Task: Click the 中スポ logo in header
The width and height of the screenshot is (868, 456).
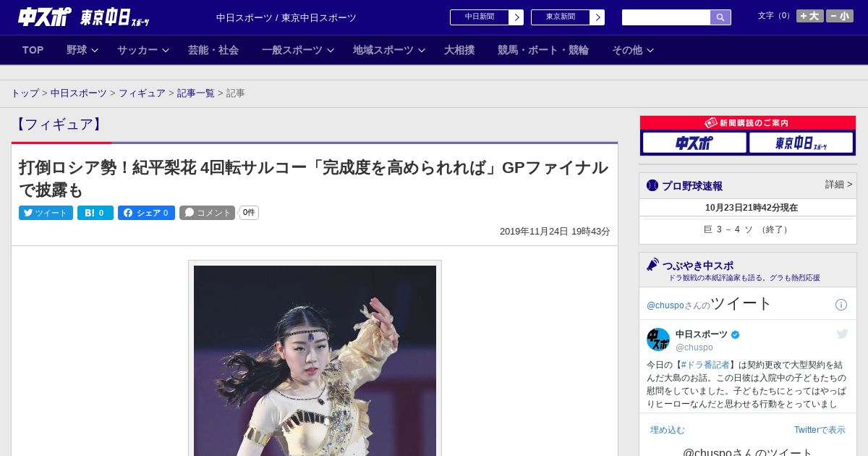Action: click(x=44, y=17)
